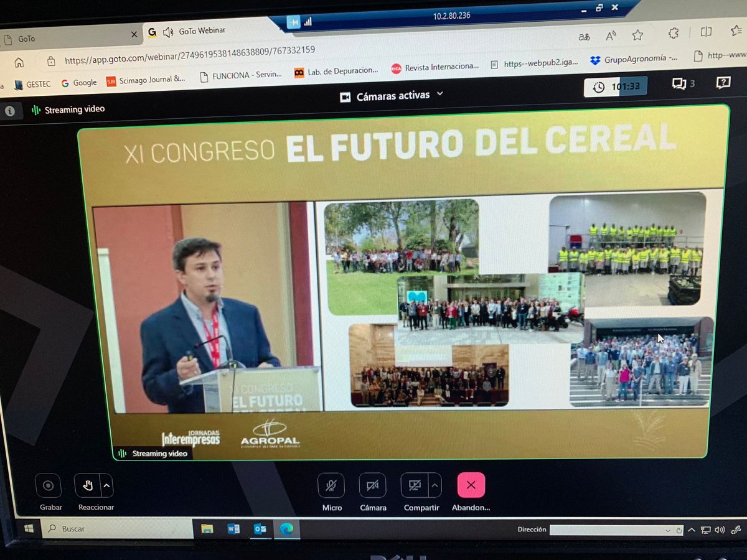Screen dimensions: 747x560
Task: Close the GoTo browser tab
Action: (x=134, y=35)
